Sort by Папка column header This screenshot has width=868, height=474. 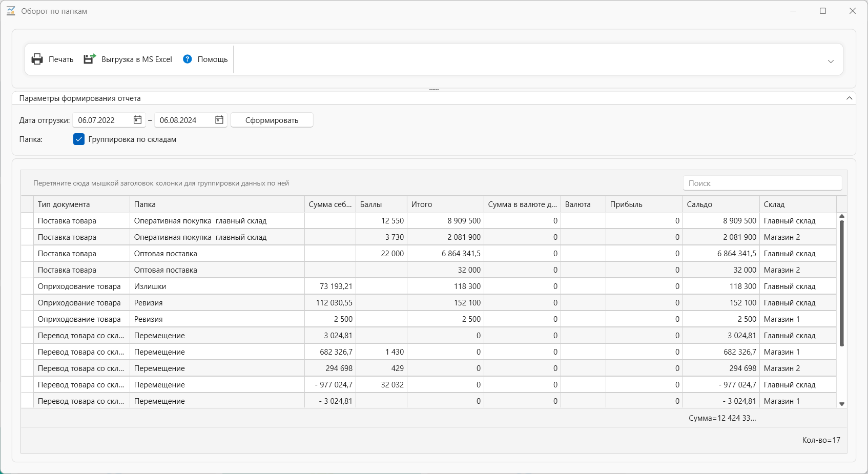tap(217, 204)
